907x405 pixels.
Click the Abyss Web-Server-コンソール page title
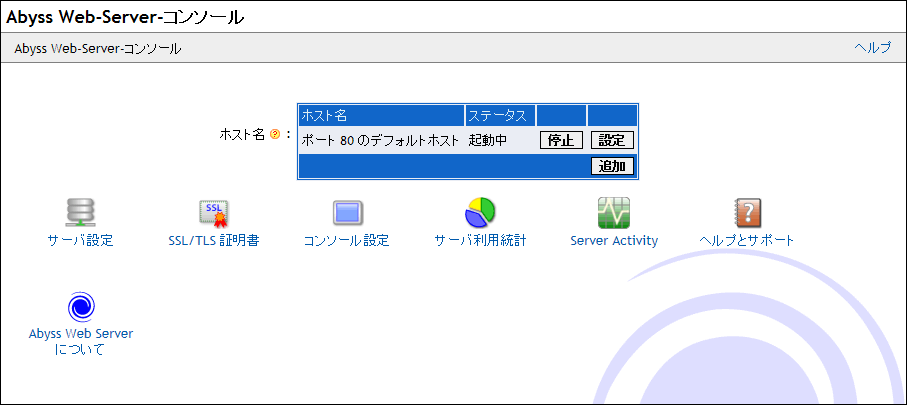coord(125,17)
